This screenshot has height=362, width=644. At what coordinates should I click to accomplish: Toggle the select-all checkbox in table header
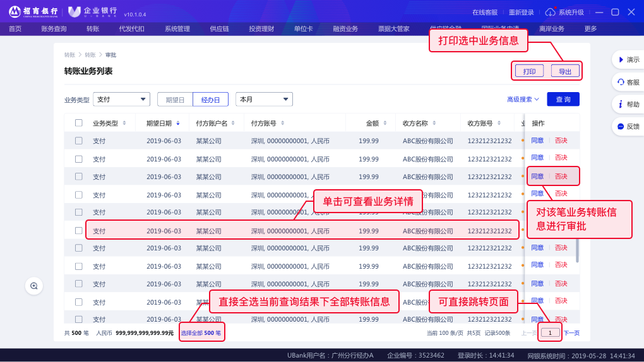click(x=79, y=123)
